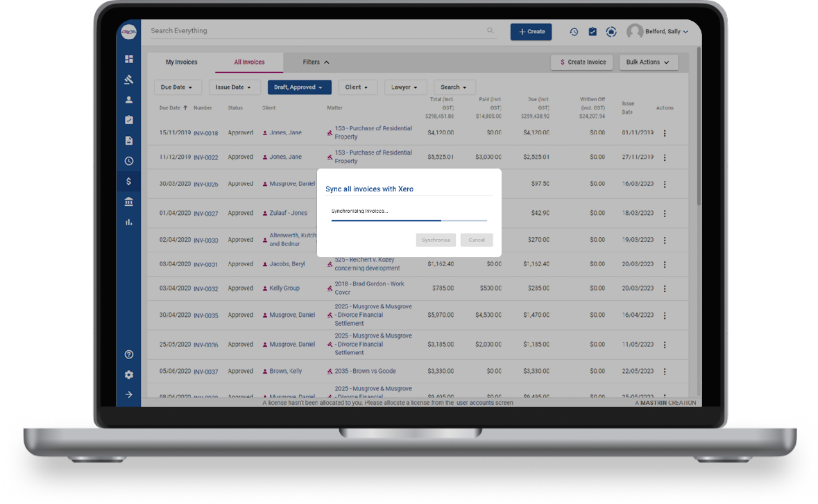Open the bar chart reports sidebar icon
818x504 pixels.
point(128,223)
